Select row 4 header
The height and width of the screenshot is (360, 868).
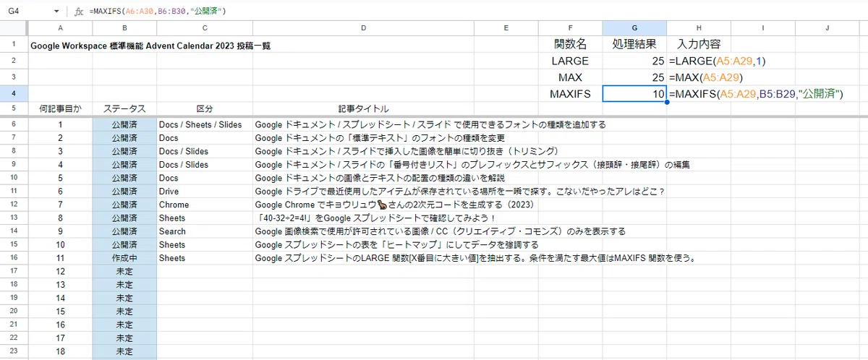pyautogui.click(x=14, y=93)
